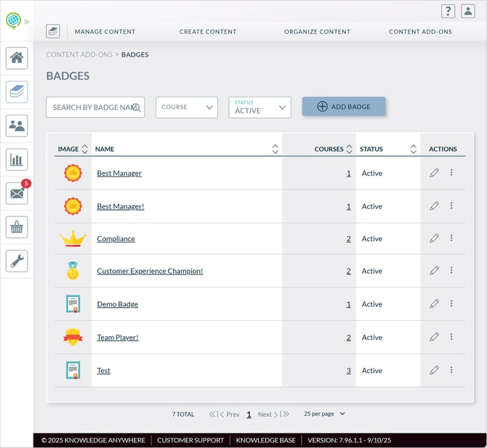Open the Knowledge Base footer link

265,440
